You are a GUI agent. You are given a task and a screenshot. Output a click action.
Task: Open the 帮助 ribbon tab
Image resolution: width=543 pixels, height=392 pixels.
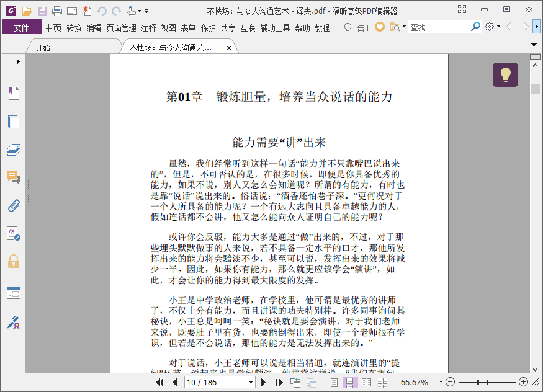(x=302, y=28)
